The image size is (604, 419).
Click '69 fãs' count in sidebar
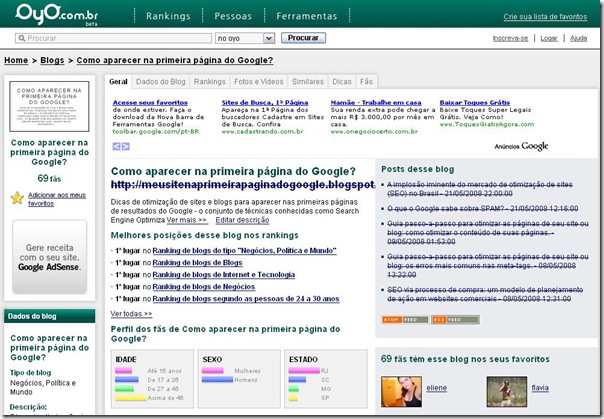tap(49, 178)
